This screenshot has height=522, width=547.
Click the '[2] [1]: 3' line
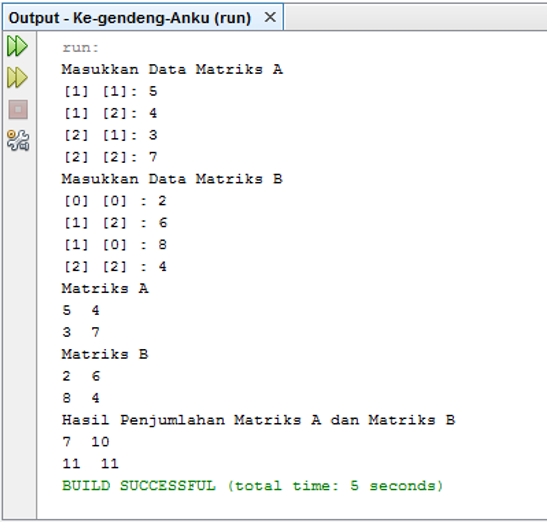tap(111, 135)
